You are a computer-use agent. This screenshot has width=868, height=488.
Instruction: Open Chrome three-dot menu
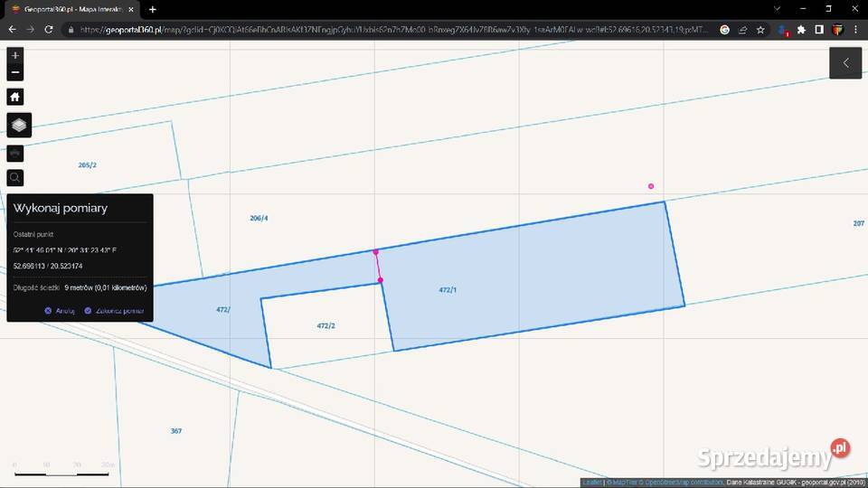pyautogui.click(x=855, y=29)
